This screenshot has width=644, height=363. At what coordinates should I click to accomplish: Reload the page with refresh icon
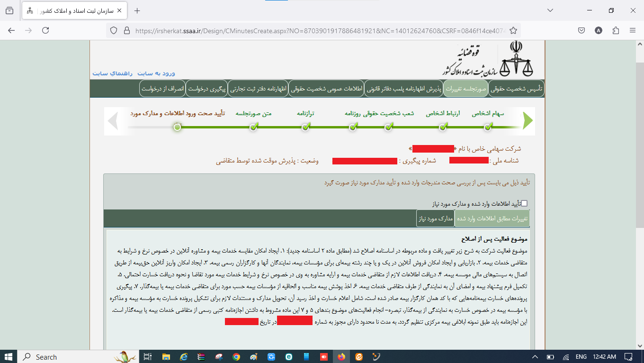click(x=45, y=30)
